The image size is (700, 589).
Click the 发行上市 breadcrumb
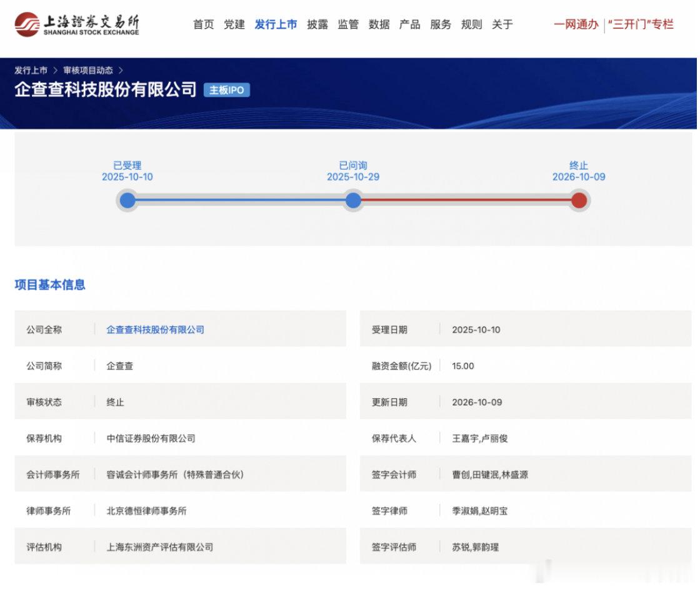tap(31, 70)
